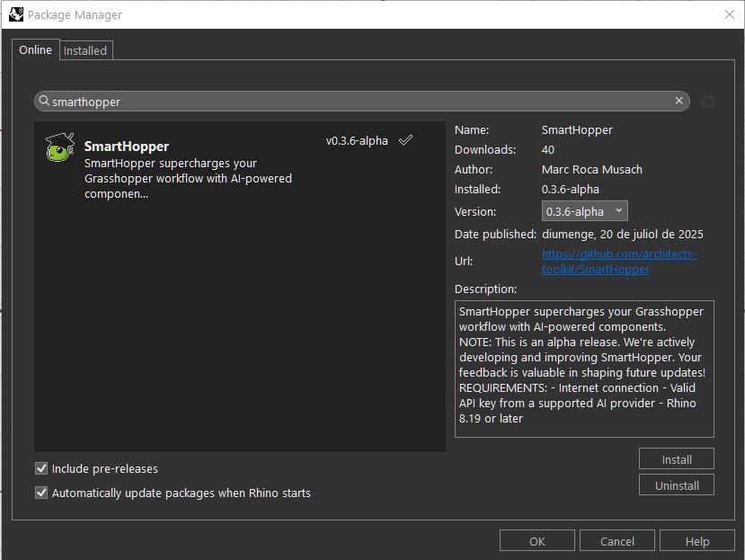Click the Installed value 0.3.6-alpha
Image resolution: width=745 pixels, height=560 pixels.
[570, 189]
